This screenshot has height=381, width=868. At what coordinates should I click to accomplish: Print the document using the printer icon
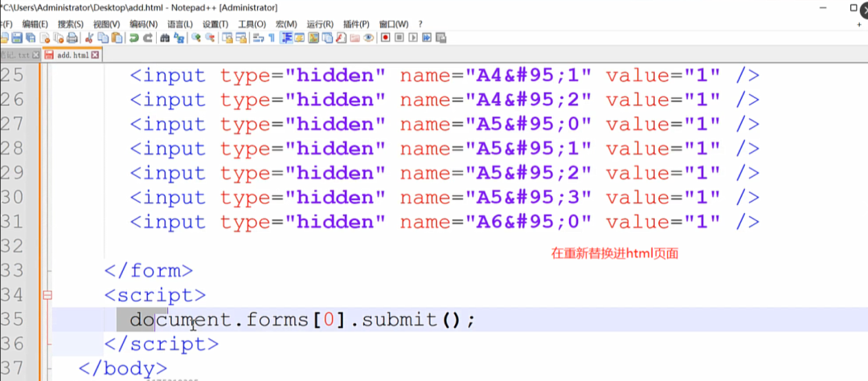tap(72, 38)
